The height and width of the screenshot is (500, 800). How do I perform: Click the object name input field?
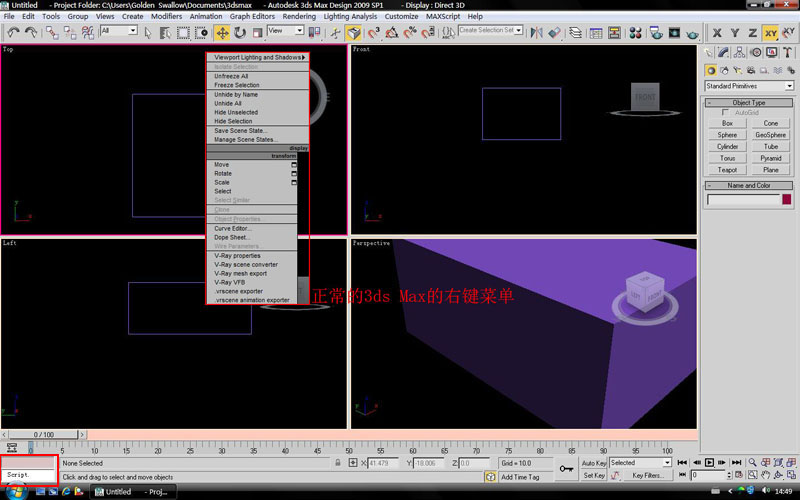tap(742, 200)
